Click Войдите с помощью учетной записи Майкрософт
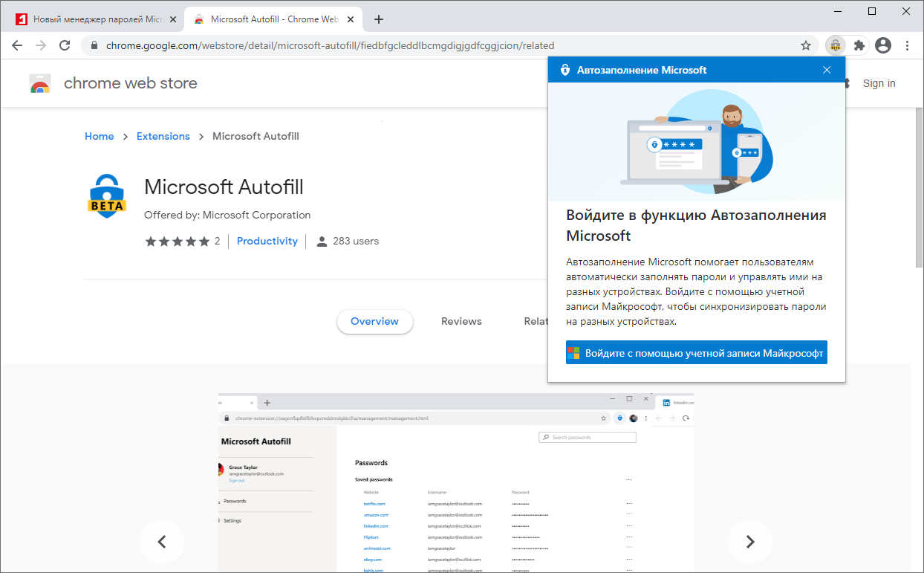 pos(696,353)
